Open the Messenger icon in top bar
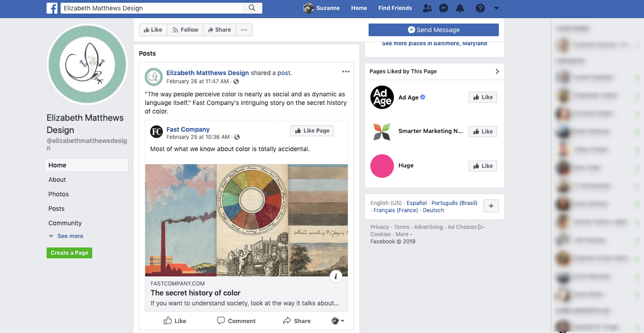Viewport: 644px width, 333px height. pyautogui.click(x=443, y=8)
